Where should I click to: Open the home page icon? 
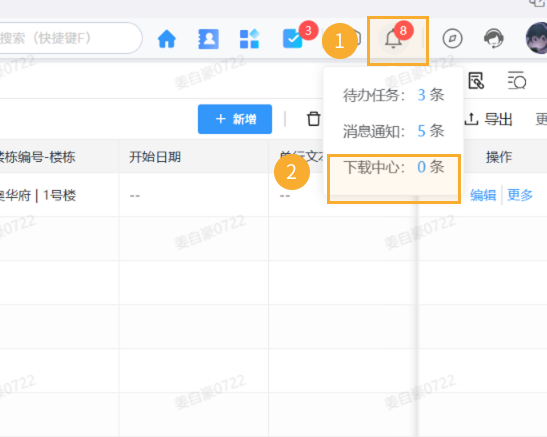166,39
